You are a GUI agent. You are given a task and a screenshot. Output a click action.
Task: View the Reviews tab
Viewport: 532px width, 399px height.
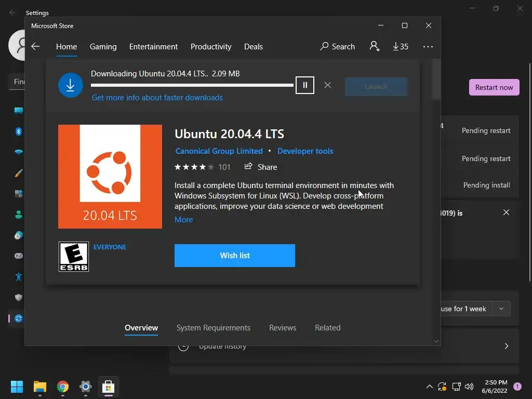[283, 328]
